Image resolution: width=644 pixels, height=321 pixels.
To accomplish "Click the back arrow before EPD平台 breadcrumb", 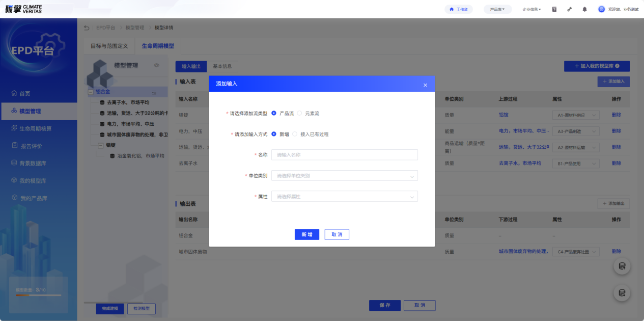I will 87,28.
